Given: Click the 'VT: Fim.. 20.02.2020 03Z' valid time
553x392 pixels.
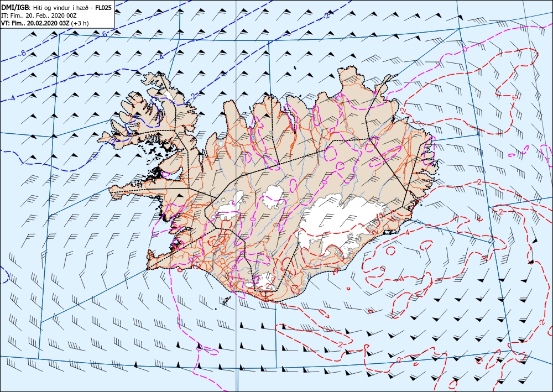Looking at the screenshot, I should coord(35,23).
